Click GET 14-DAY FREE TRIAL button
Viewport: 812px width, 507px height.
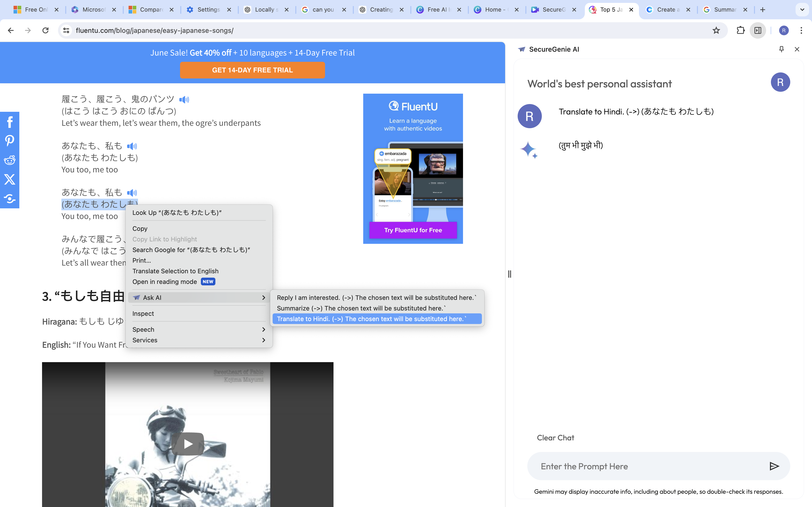pos(252,70)
